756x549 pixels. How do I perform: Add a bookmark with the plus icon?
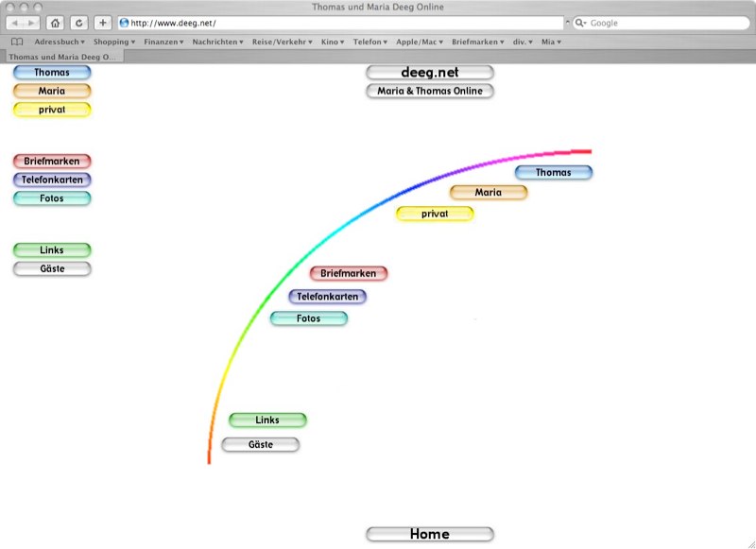click(103, 23)
